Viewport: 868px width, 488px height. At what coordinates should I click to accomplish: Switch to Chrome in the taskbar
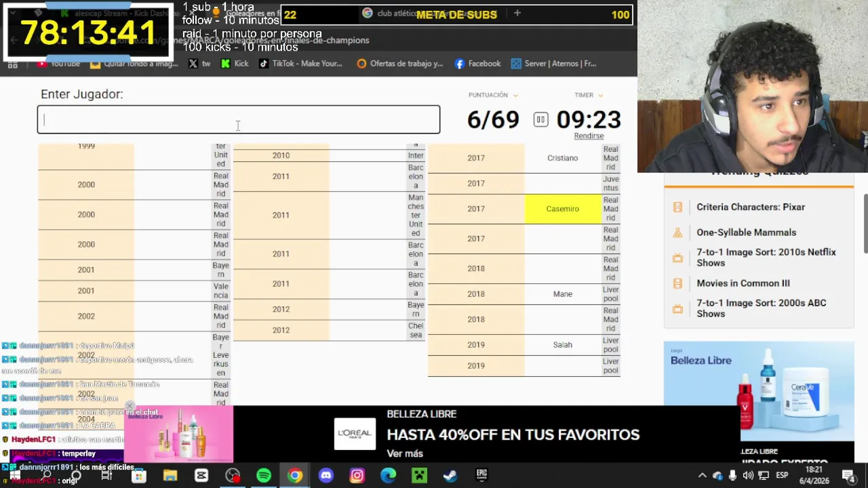pos(295,476)
